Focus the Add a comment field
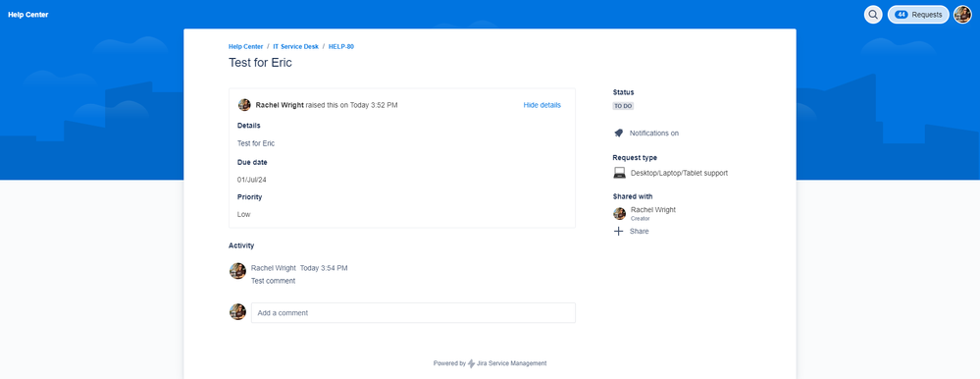Screen dimensions: 980x379 tap(413, 312)
